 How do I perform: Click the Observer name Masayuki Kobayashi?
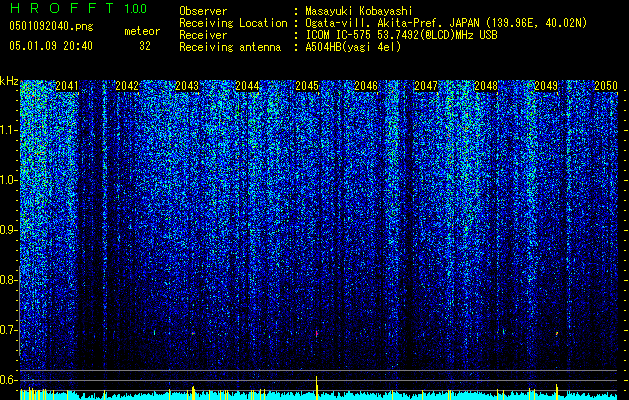(359, 12)
